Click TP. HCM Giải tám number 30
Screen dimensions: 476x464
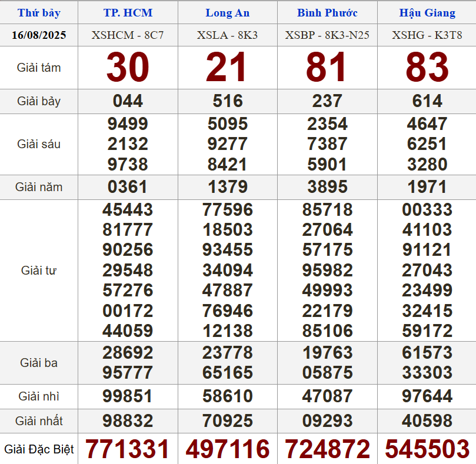pyautogui.click(x=128, y=68)
